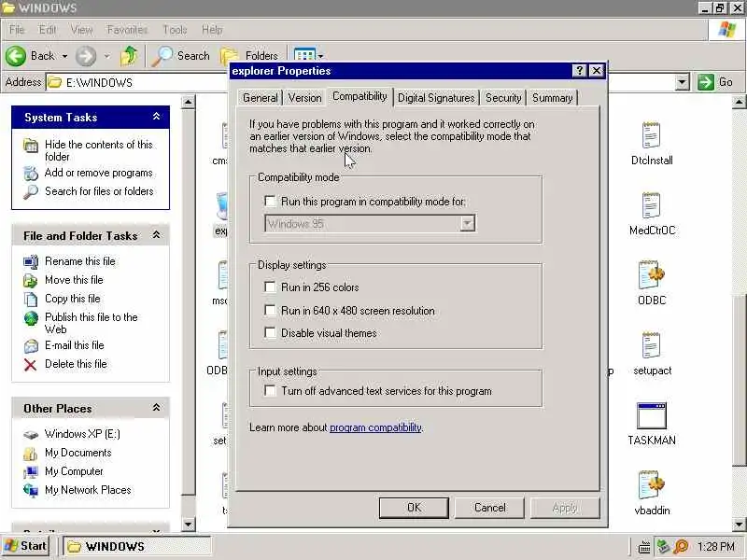This screenshot has width=747, height=560.
Task: Switch to the Summary tab
Action: pos(552,98)
